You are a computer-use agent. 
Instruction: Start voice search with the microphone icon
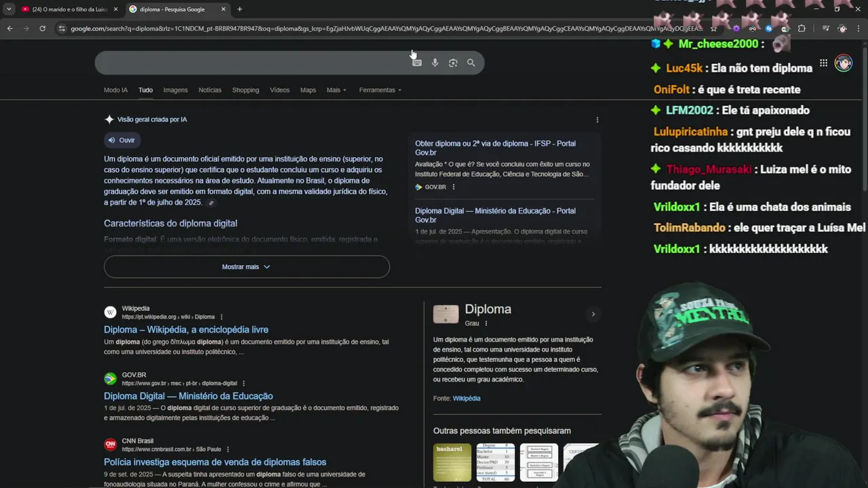tap(435, 63)
